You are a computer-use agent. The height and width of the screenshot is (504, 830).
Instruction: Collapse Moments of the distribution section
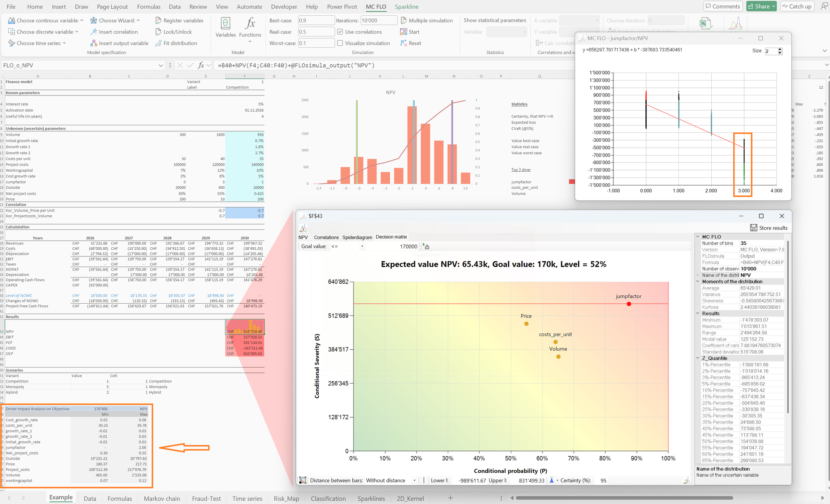pos(698,281)
